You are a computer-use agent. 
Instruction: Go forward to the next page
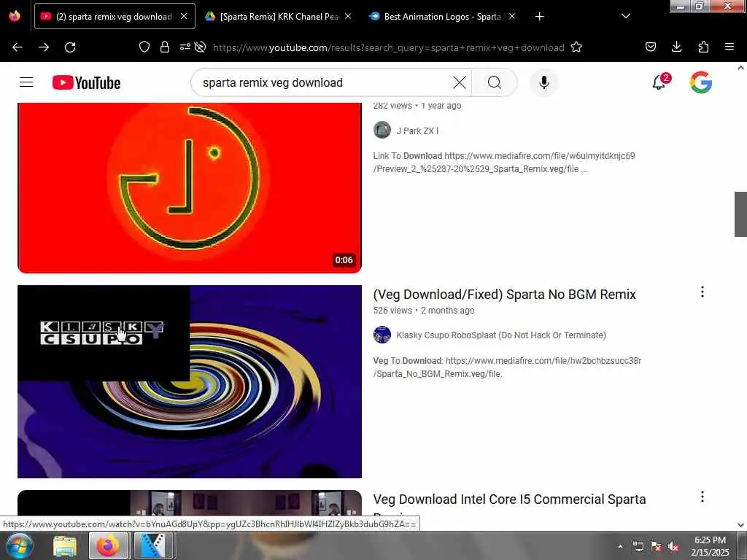(x=44, y=47)
